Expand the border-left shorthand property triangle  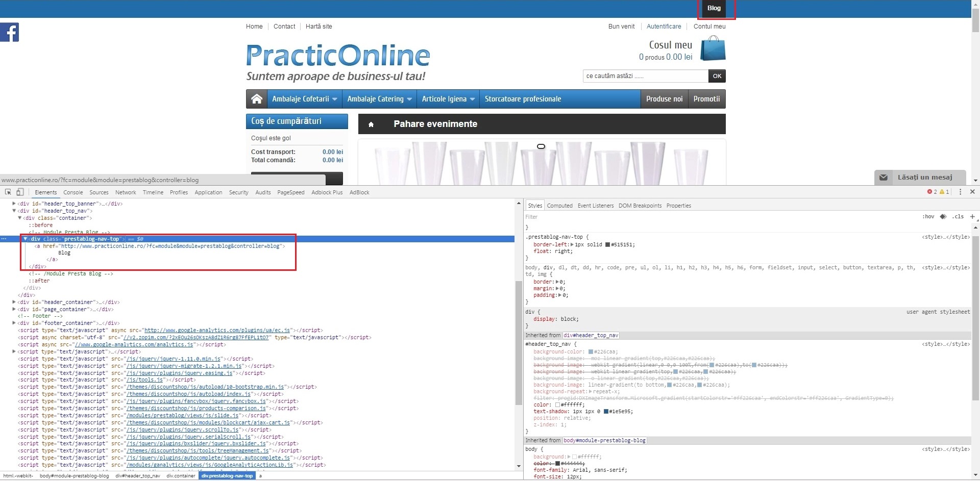(x=571, y=245)
